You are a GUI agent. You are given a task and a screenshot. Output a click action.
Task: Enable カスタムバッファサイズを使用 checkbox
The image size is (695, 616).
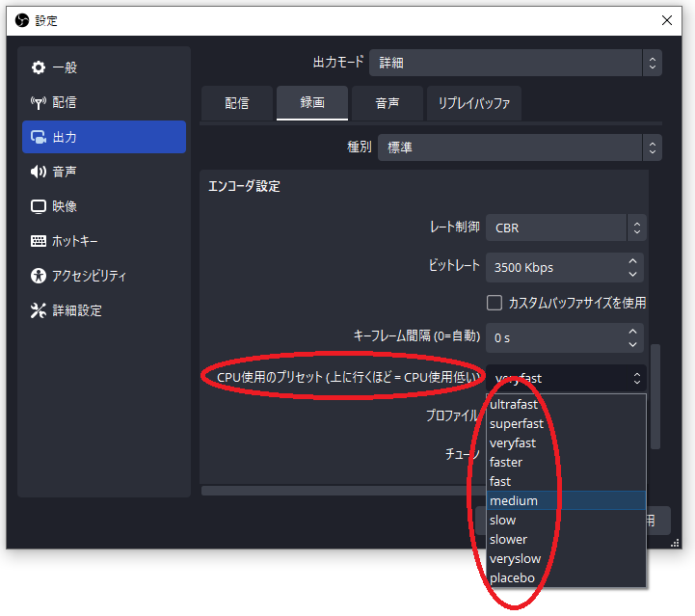[x=495, y=303]
